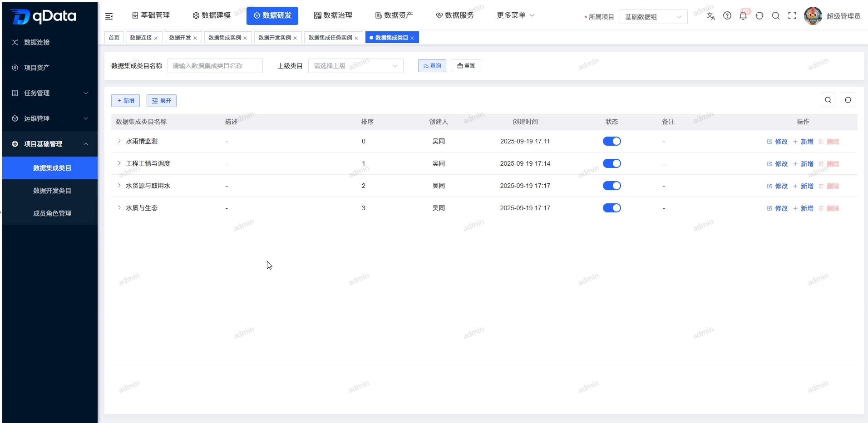This screenshot has height=423, width=868.
Task: Click the 新增 button above the table
Action: [x=125, y=101]
